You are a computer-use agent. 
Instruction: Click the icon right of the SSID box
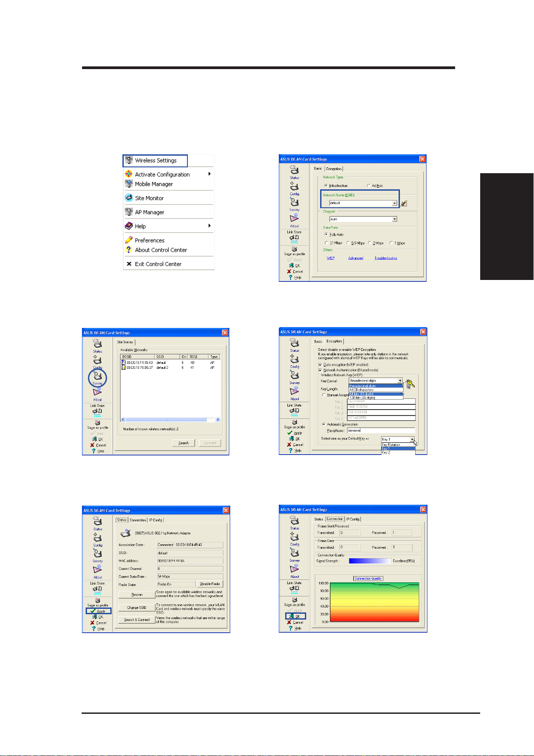pyautogui.click(x=404, y=203)
